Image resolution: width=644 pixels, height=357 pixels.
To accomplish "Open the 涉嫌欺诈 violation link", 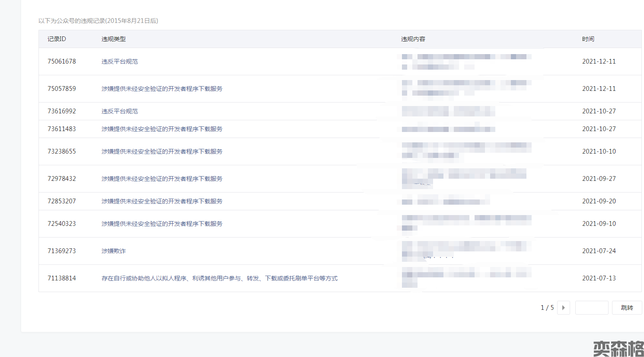I will pos(114,251).
